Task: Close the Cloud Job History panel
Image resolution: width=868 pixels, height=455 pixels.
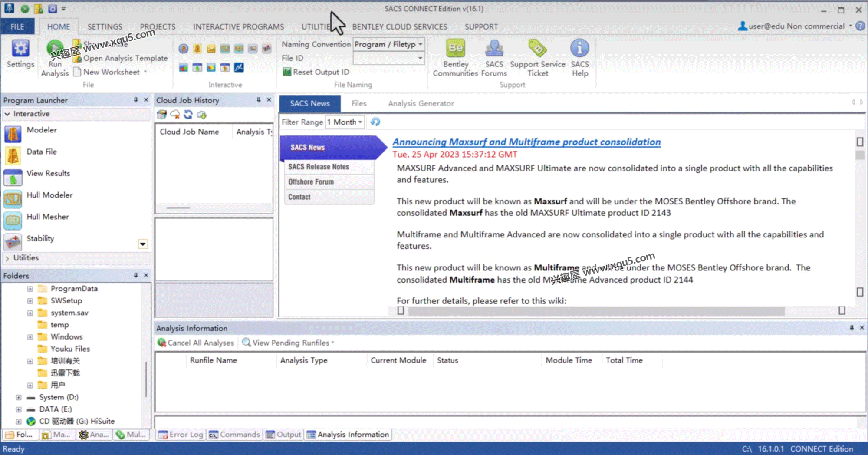Action: click(269, 100)
